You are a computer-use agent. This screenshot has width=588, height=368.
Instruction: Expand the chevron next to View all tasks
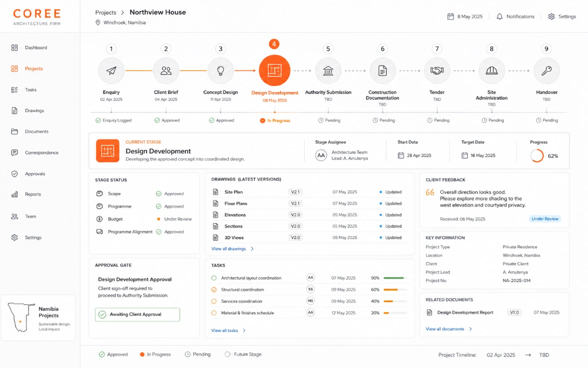tap(244, 330)
